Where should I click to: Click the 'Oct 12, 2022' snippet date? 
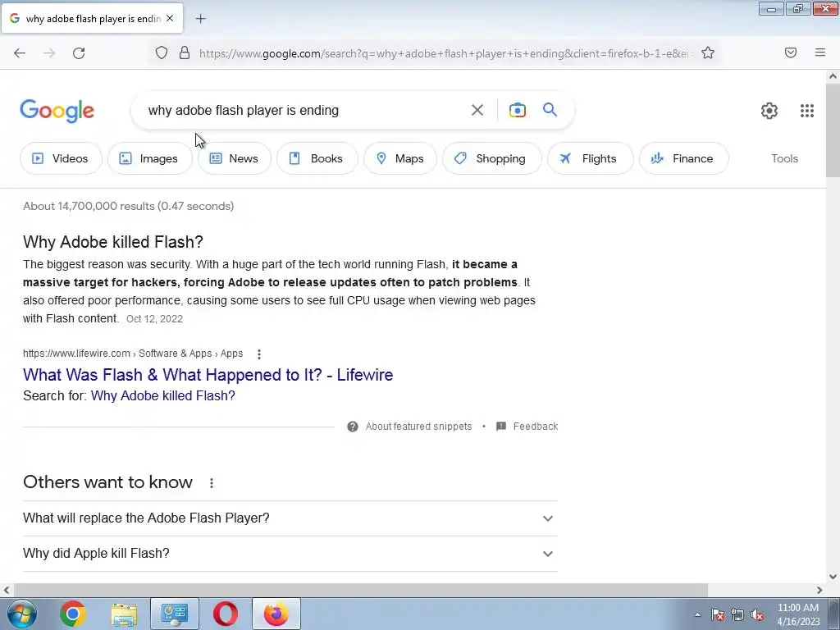coord(154,319)
